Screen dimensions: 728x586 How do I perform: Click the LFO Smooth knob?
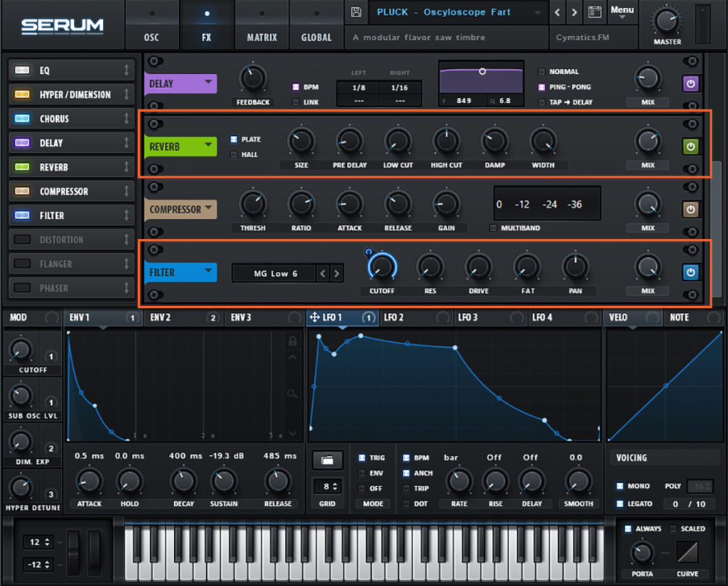click(578, 481)
